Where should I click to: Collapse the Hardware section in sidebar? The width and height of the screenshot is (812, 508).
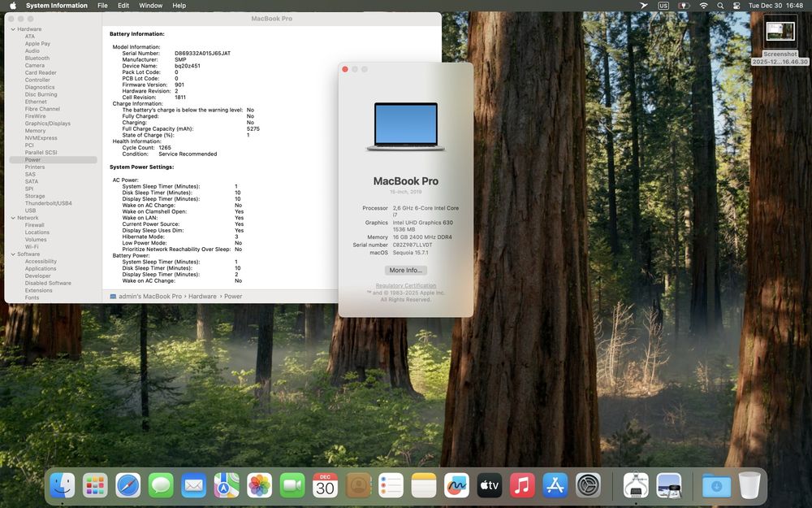pyautogui.click(x=13, y=29)
